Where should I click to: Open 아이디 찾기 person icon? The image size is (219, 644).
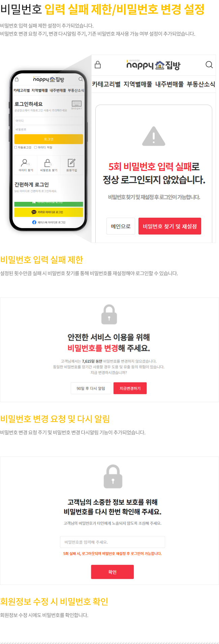[x=24, y=163]
